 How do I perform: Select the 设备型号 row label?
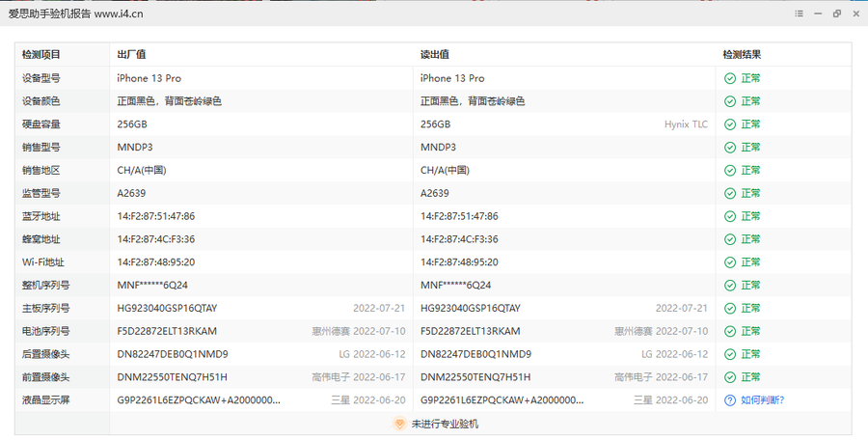click(x=41, y=78)
